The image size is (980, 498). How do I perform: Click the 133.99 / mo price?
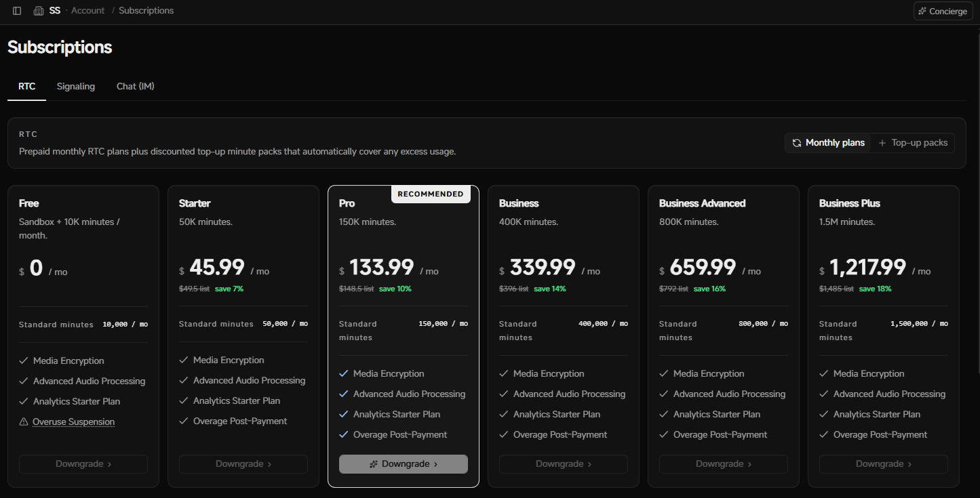tap(389, 268)
